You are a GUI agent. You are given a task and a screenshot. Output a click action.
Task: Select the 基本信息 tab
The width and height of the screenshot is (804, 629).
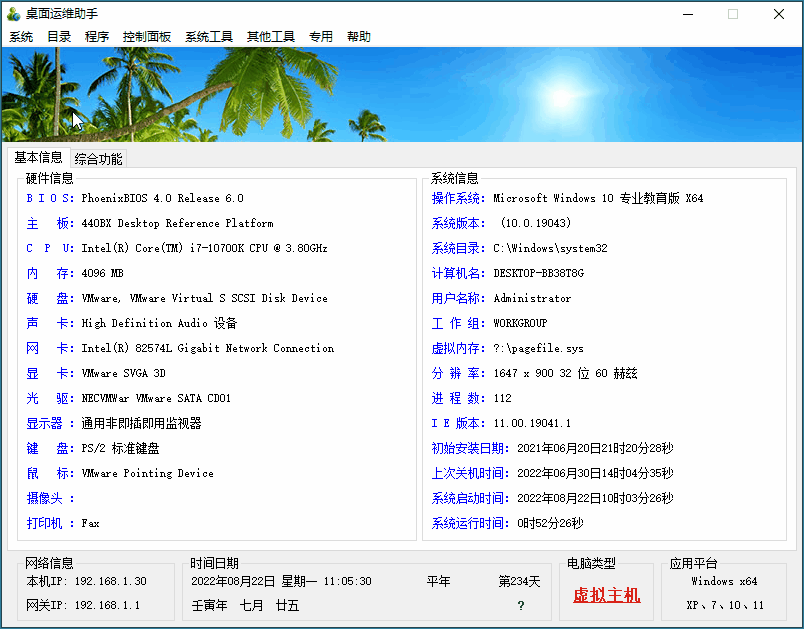(x=39, y=158)
